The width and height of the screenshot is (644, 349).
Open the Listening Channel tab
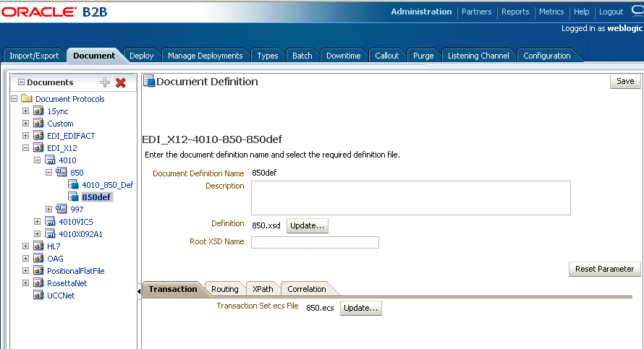[x=478, y=56]
